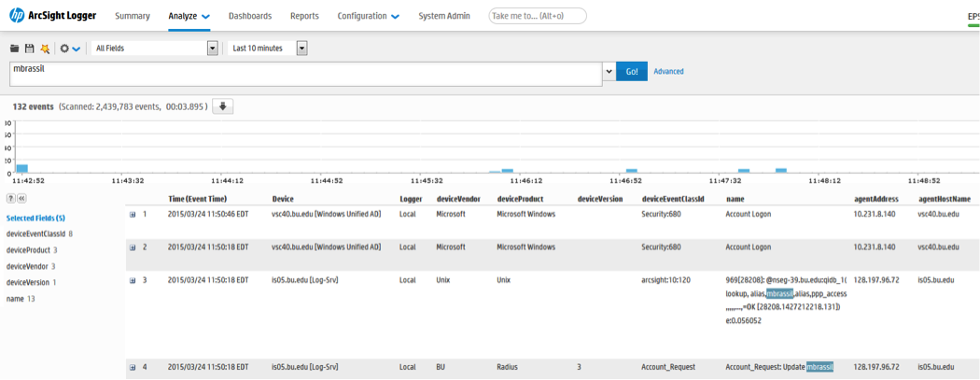The height and width of the screenshot is (380, 980).
Task: Click the save search floppy disk icon
Action: (29, 49)
